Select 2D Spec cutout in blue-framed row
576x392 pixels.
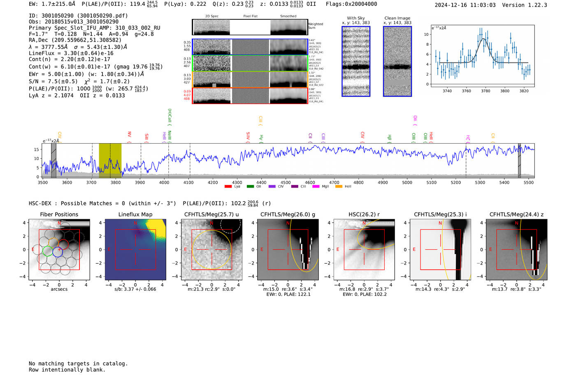(212, 47)
